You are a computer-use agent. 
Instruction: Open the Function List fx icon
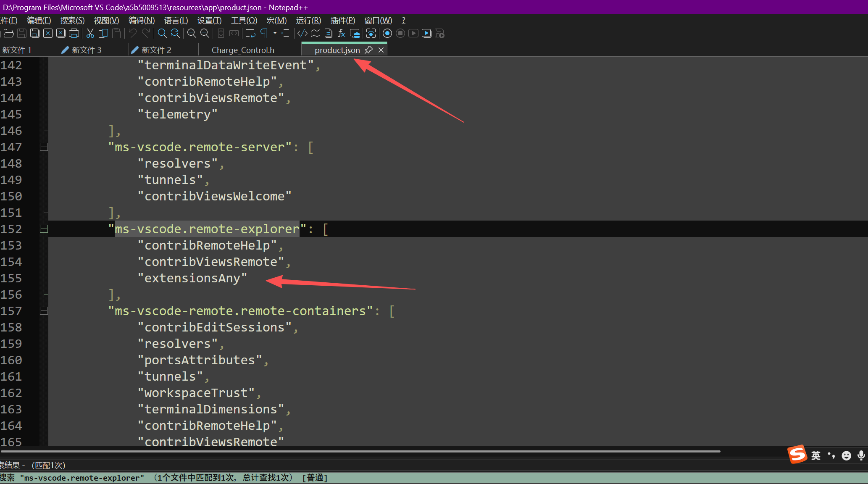coord(342,33)
